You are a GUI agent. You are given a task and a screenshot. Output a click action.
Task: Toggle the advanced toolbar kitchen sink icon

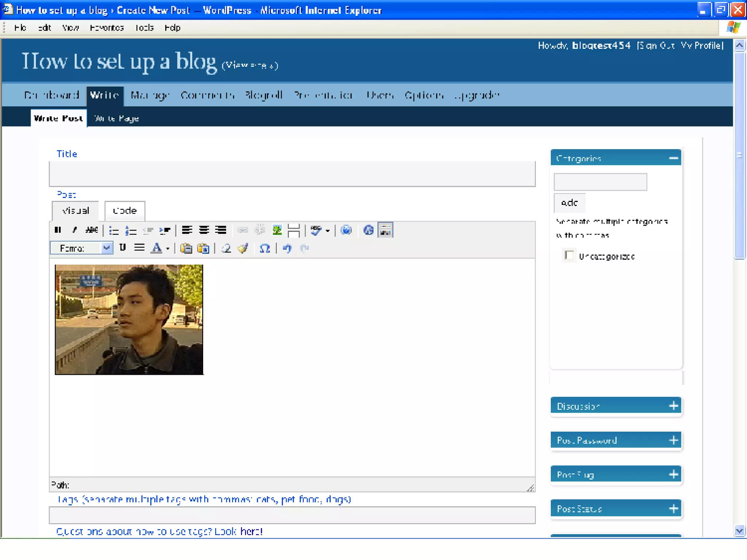pyautogui.click(x=386, y=230)
